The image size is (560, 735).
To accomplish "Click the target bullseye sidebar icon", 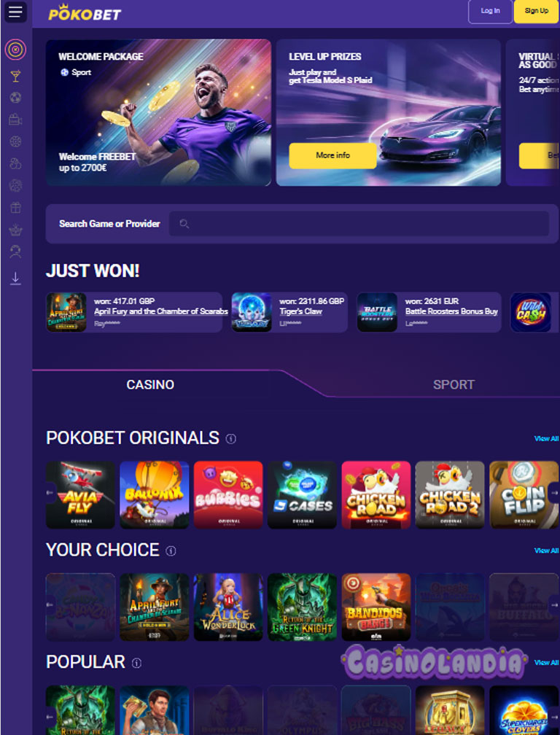I will point(15,50).
